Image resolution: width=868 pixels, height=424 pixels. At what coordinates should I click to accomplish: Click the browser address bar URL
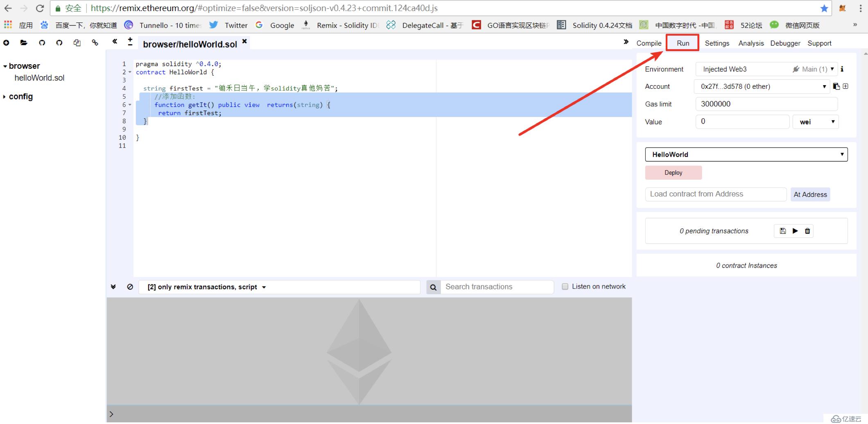[264, 8]
